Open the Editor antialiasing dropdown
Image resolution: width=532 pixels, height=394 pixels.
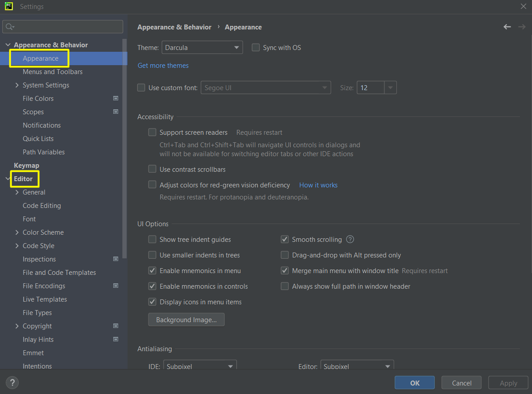[357, 366]
